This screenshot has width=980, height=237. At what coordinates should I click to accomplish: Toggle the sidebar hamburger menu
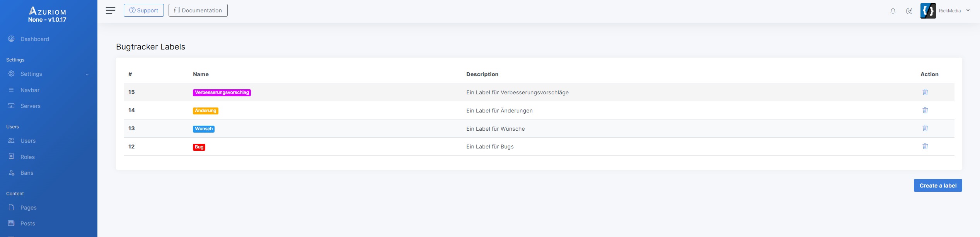click(x=111, y=10)
